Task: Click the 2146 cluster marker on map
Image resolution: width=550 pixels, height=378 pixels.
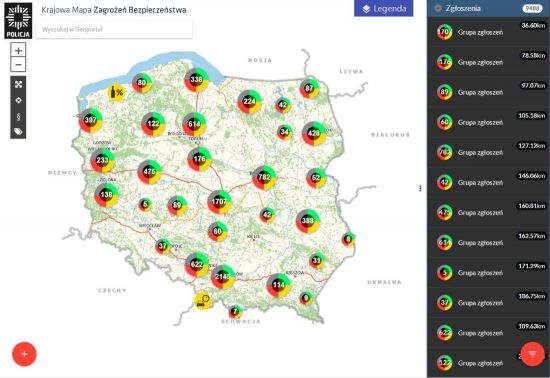Action: click(x=223, y=277)
